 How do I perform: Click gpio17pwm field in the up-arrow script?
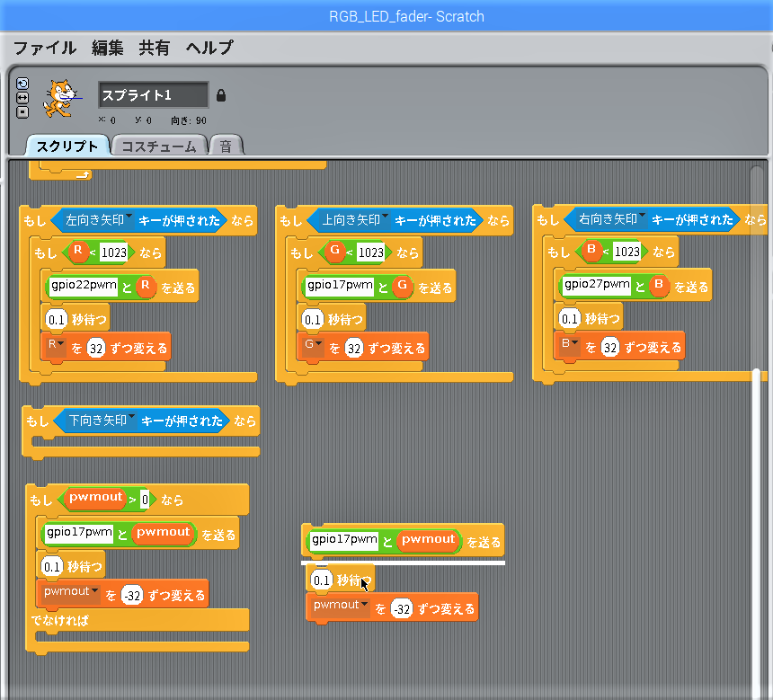pos(340,287)
